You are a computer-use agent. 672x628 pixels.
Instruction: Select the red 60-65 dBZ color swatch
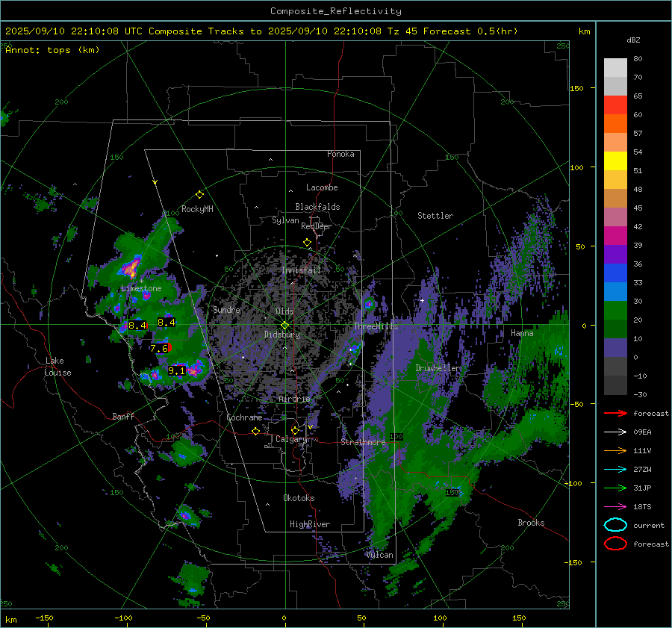pyautogui.click(x=615, y=105)
